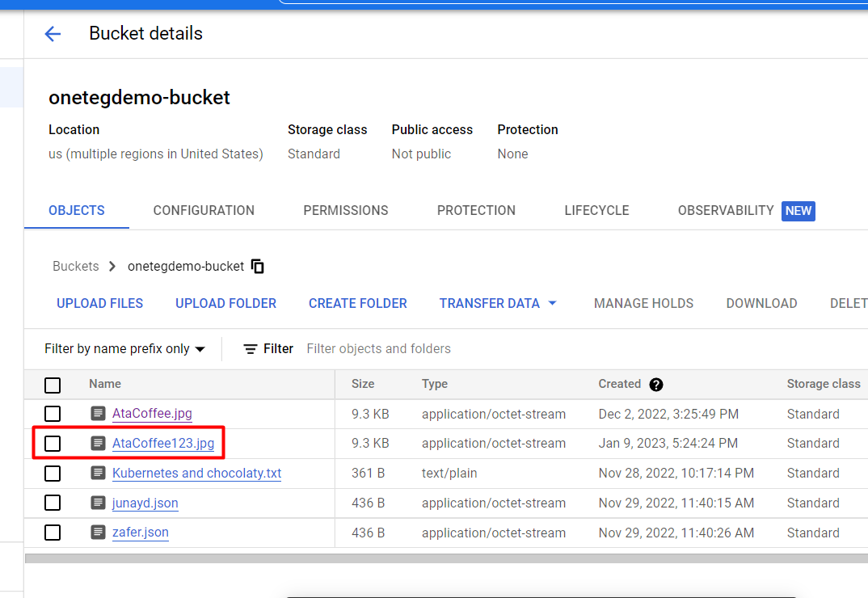
Task: Click the Filter objects and folders field
Action: (485, 349)
